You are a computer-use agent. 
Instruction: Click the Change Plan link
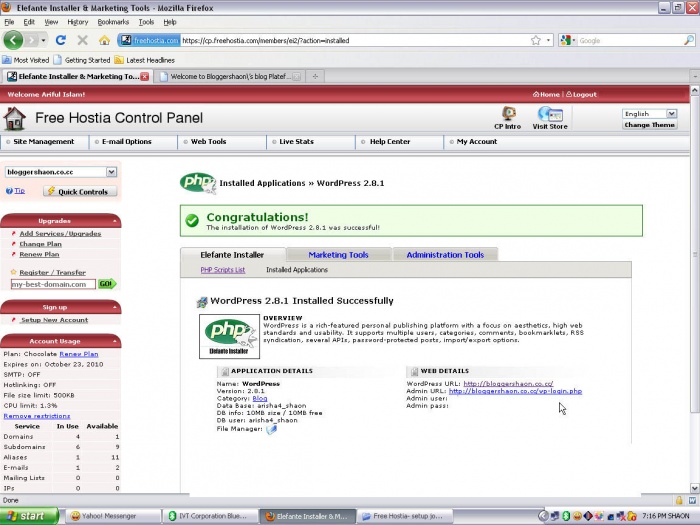click(x=41, y=244)
